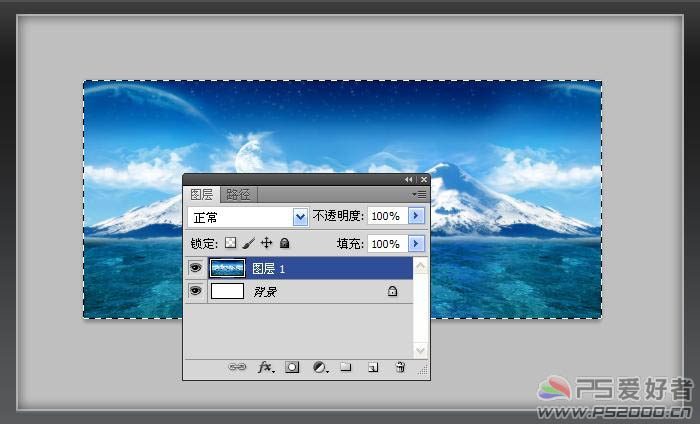
Task: Add a layer mask
Action: pos(292,367)
